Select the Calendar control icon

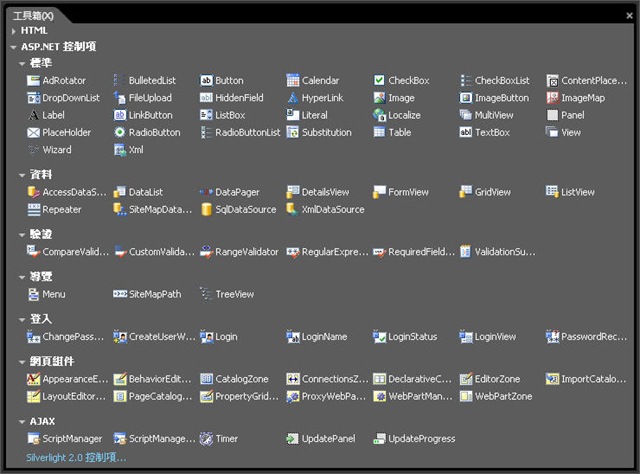click(x=293, y=80)
